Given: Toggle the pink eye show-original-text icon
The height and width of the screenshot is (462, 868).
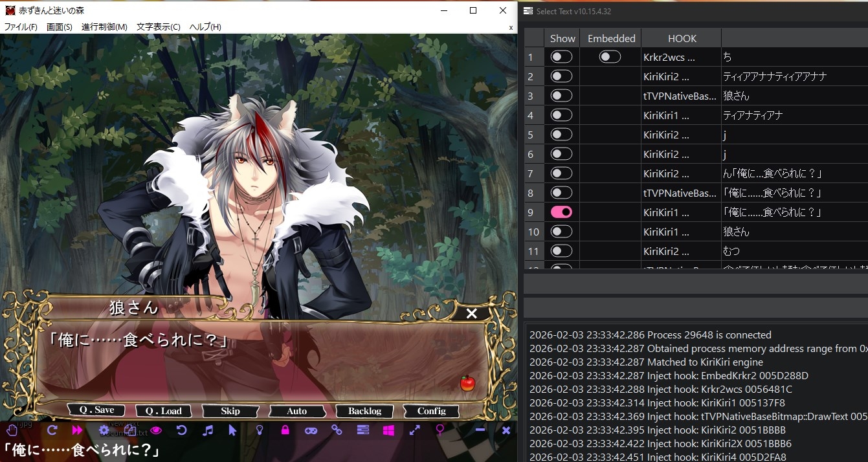Looking at the screenshot, I should pos(155,430).
